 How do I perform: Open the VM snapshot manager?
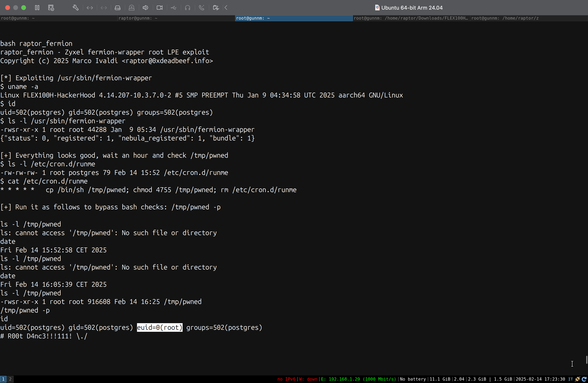point(51,8)
